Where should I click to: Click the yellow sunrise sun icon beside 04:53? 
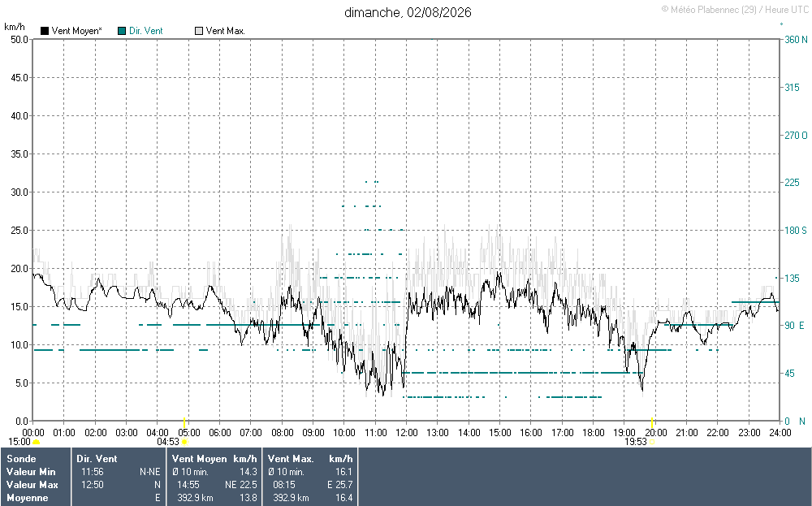184,442
